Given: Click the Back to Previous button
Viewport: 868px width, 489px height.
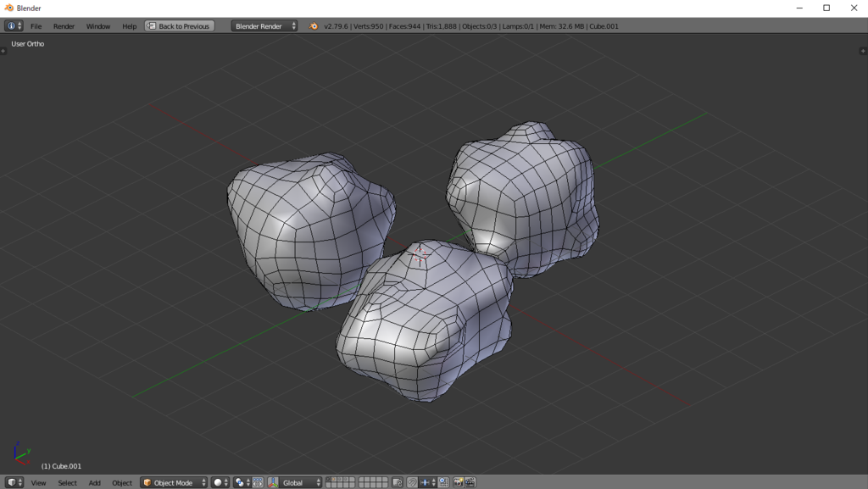Looking at the screenshot, I should (180, 26).
